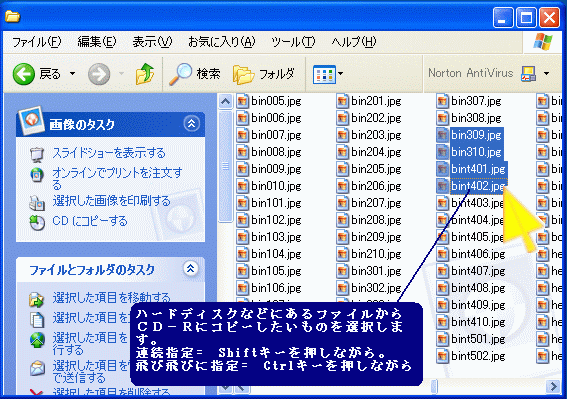Open the ツール(T) menu
Screen dimensions: 567x399
coord(293,42)
